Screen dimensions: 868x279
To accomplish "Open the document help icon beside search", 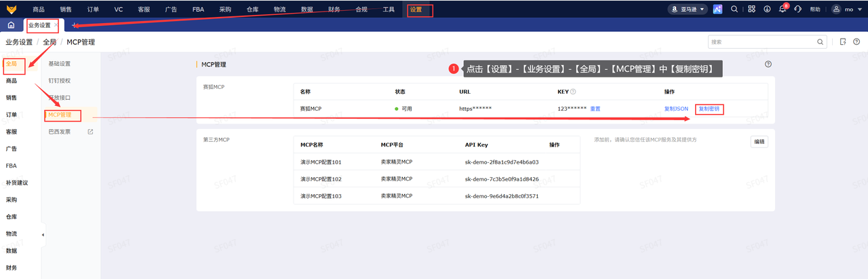I will tap(842, 41).
